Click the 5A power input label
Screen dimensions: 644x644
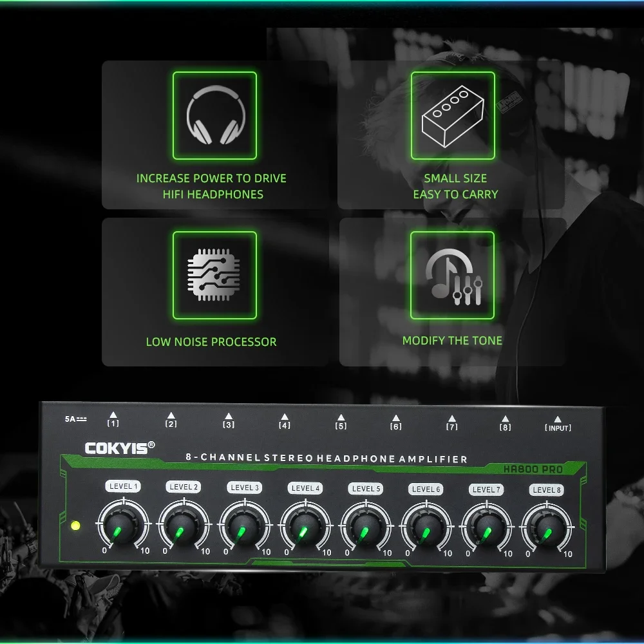pyautogui.click(x=75, y=419)
